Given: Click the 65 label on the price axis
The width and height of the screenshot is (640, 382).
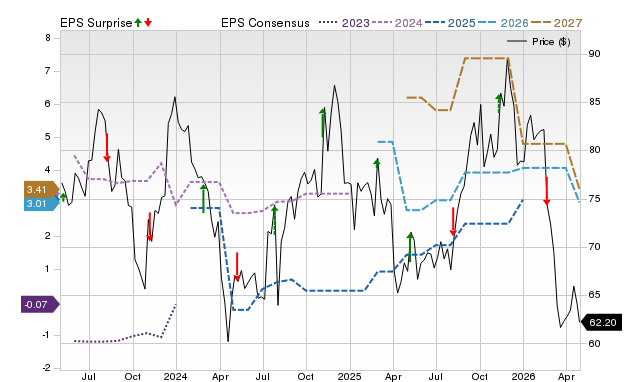Looking at the screenshot, I should tap(594, 295).
